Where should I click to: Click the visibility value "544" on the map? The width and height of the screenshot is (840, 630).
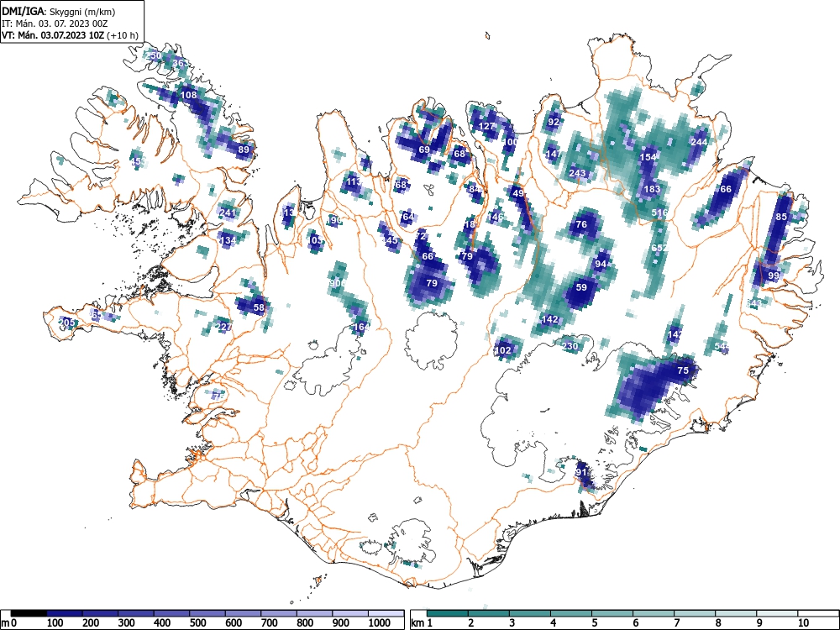coord(722,346)
